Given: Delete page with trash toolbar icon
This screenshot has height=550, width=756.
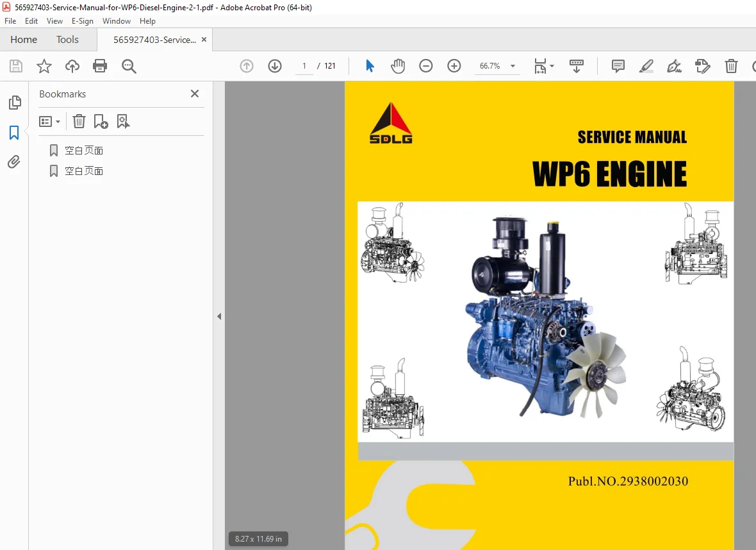Looking at the screenshot, I should click(732, 66).
